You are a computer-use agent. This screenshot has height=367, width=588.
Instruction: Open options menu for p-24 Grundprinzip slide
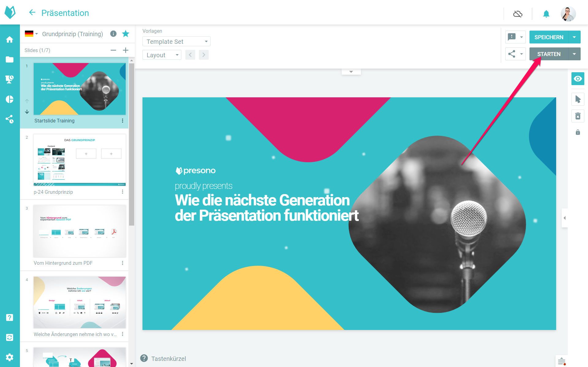tap(123, 192)
